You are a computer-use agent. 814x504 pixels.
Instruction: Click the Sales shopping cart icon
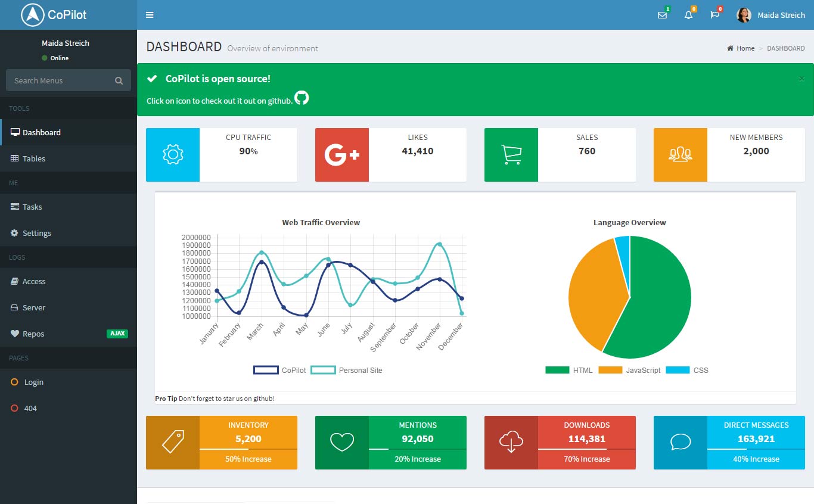point(511,155)
